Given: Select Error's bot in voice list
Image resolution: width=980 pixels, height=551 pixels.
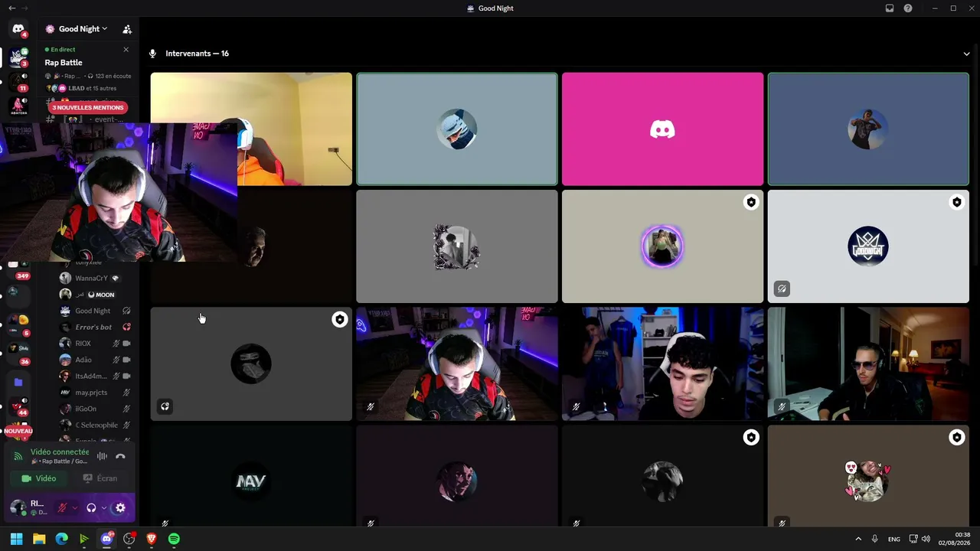Looking at the screenshot, I should tap(95, 328).
